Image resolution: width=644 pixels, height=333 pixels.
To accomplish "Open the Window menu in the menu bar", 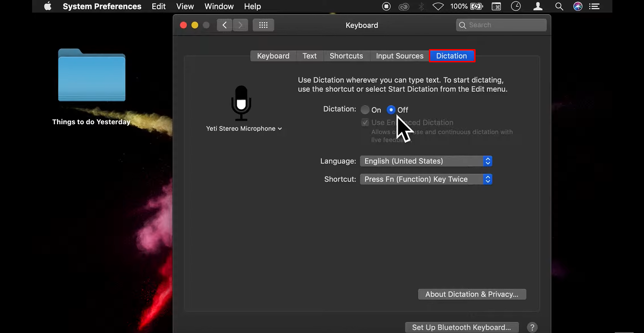I will pos(218,6).
